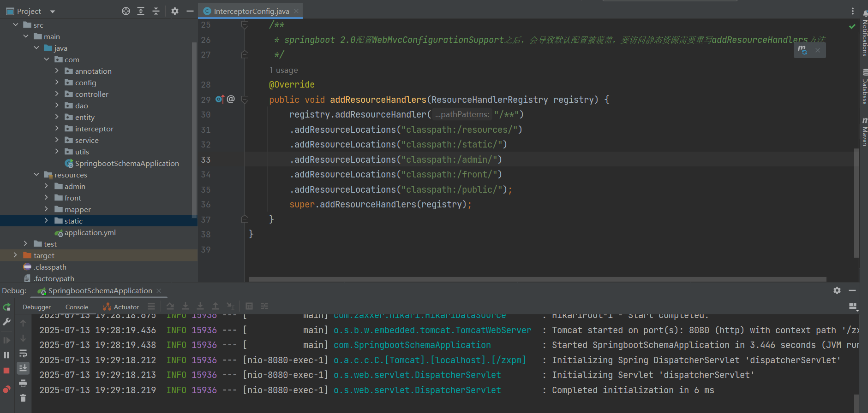This screenshot has width=868, height=413.
Task: Open editor tab options three-dot menu
Action: (852, 11)
